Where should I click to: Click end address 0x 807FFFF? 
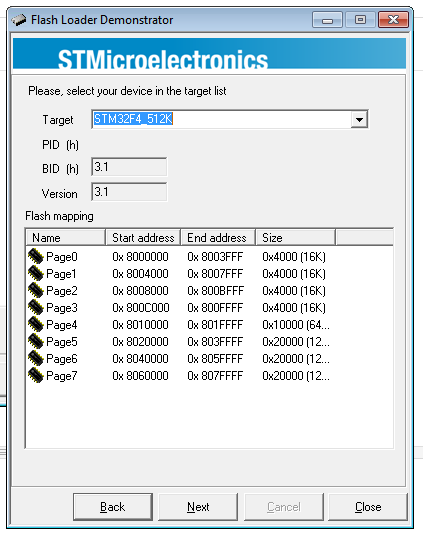tap(215, 376)
